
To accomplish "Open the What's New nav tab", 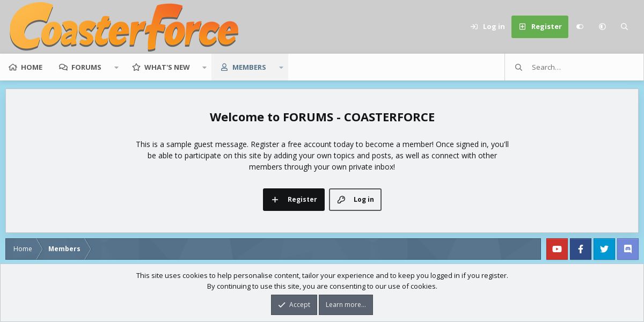I will [161, 67].
